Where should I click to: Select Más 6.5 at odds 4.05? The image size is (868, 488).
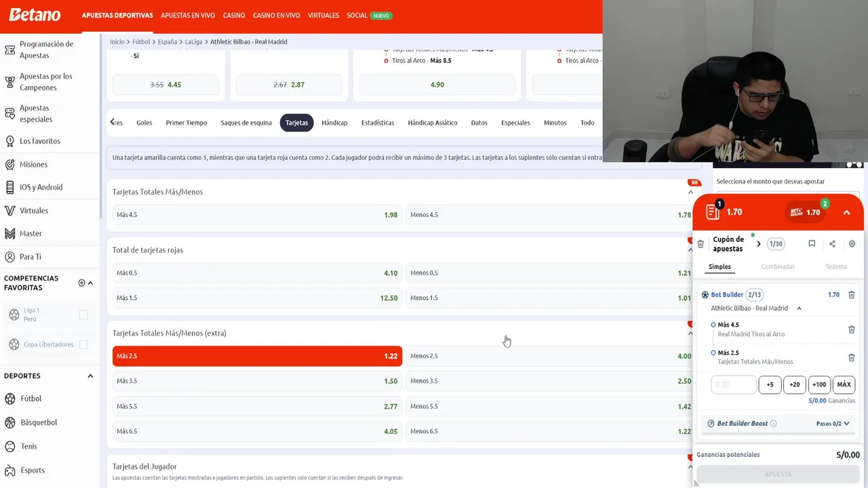coord(257,431)
